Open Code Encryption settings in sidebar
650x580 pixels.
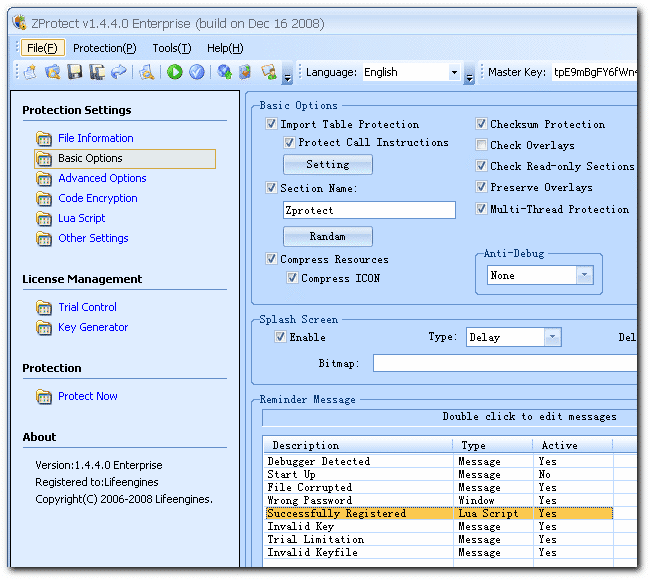click(97, 198)
